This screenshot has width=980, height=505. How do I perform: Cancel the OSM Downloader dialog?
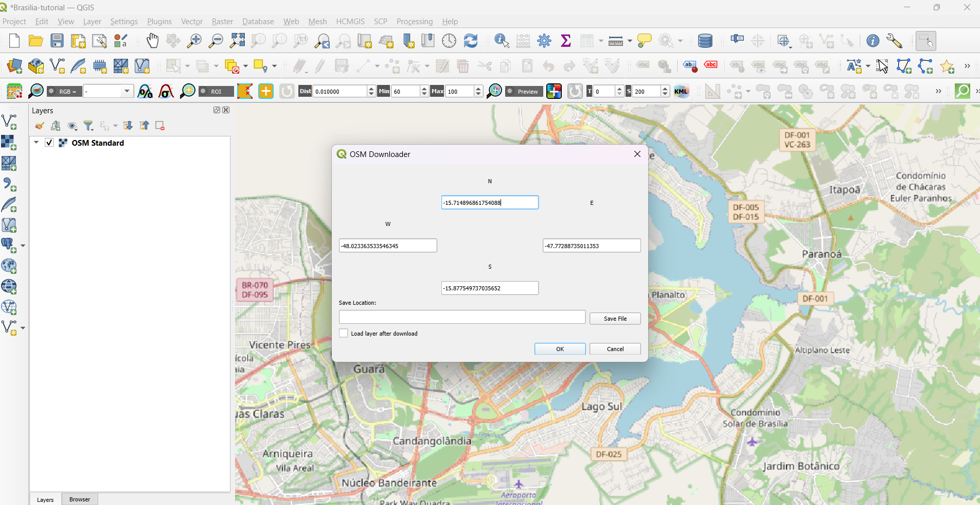click(x=615, y=349)
